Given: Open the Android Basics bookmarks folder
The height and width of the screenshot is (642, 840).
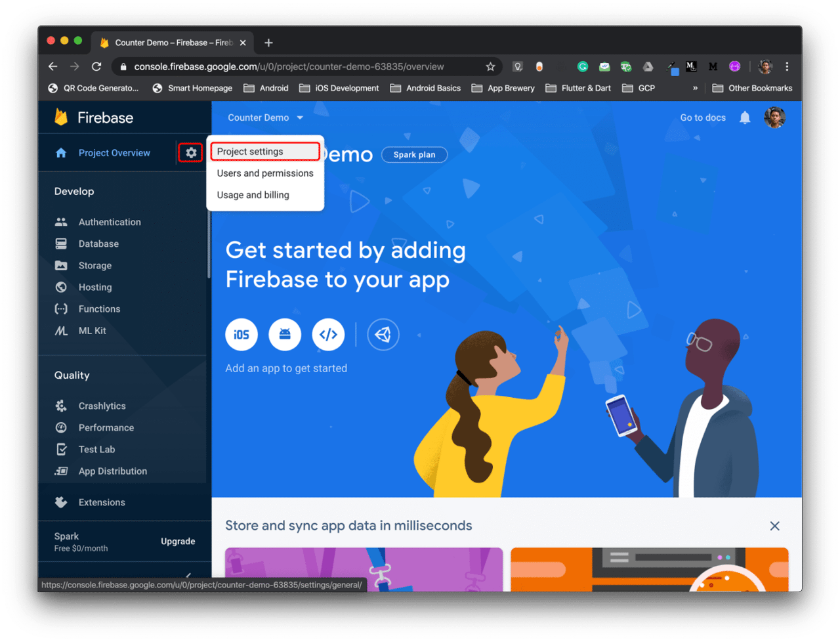Looking at the screenshot, I should point(425,88).
